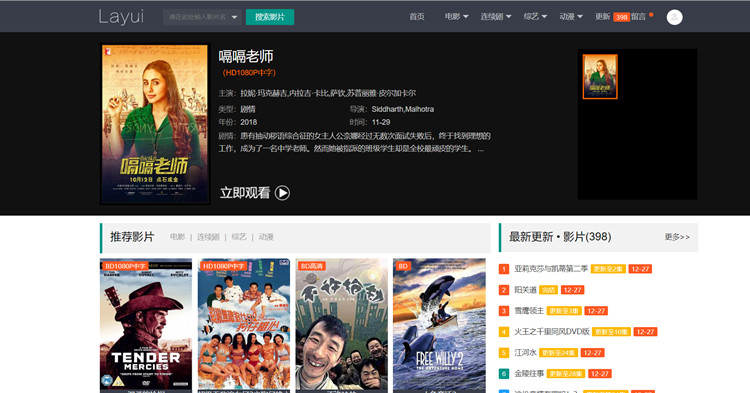The height and width of the screenshot is (393, 750).
Task: Click rank number 4 badge in updates list
Action: (504, 332)
